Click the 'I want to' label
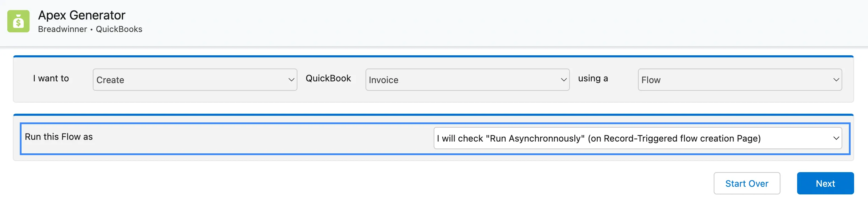868x217 pixels. [51, 78]
